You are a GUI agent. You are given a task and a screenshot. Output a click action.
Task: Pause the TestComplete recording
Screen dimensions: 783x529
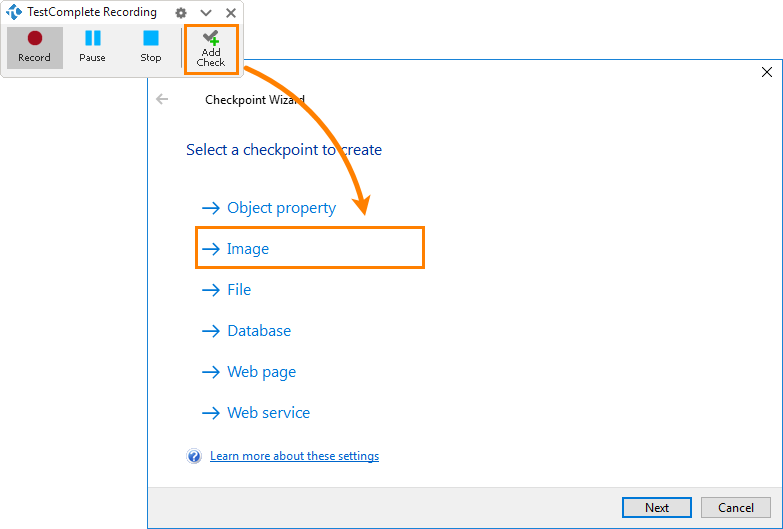(x=92, y=47)
